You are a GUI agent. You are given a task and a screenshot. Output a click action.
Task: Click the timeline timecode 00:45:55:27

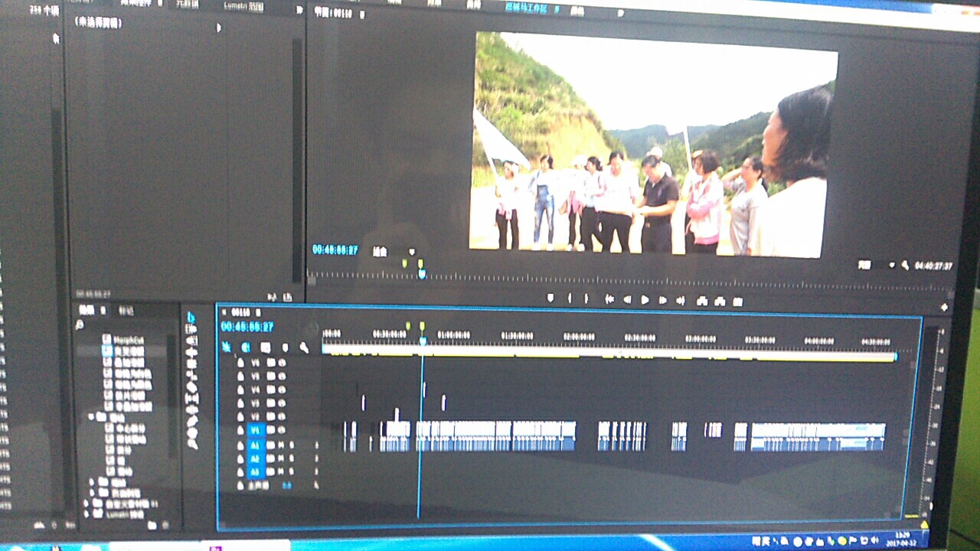click(x=247, y=327)
